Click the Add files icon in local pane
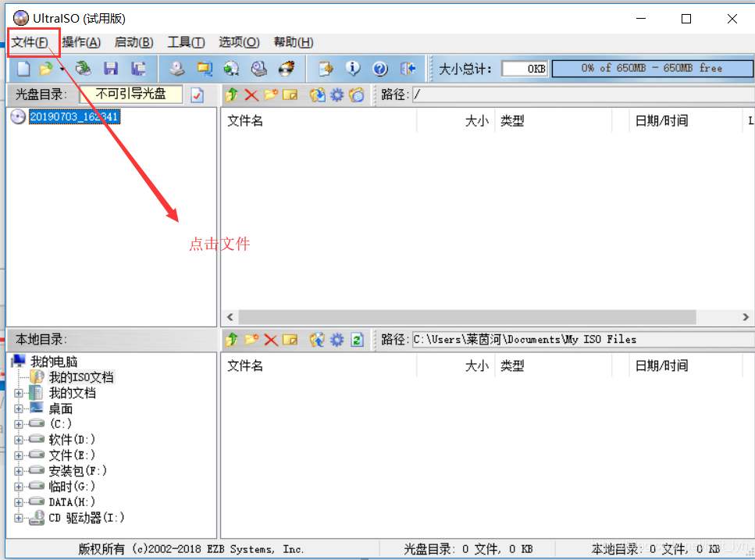Viewport: 755px width, 560px height. tap(317, 340)
